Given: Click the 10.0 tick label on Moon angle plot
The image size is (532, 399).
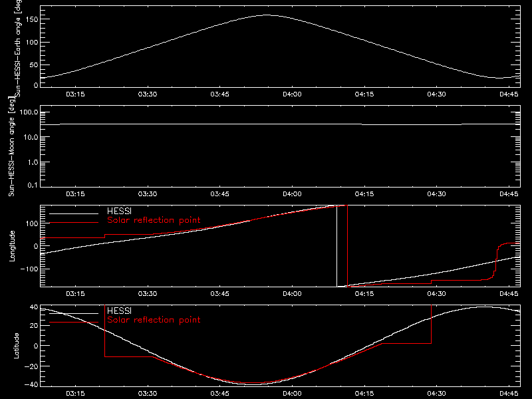Looking at the screenshot, I should [x=31, y=137].
